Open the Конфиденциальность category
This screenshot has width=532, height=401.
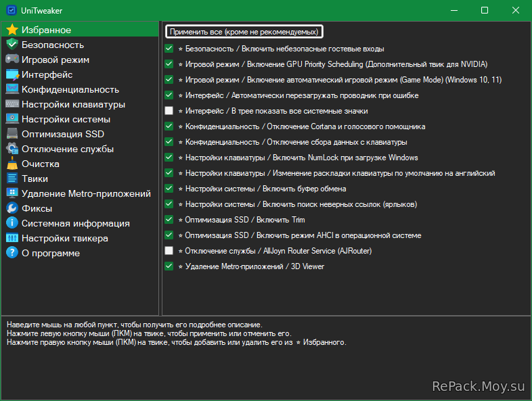[70, 89]
